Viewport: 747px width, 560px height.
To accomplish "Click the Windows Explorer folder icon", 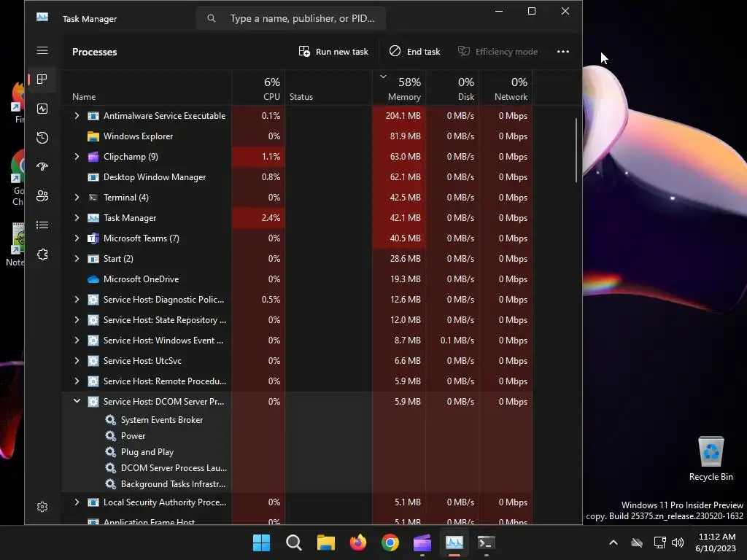I will [x=93, y=136].
